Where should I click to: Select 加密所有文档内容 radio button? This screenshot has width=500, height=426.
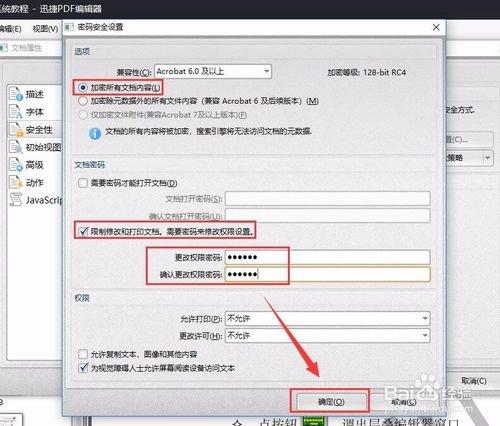83,88
